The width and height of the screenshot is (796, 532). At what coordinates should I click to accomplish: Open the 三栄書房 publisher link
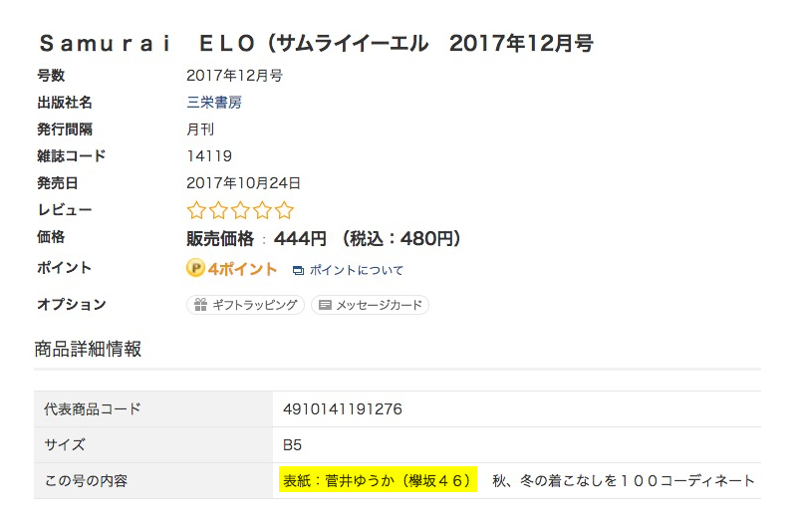coord(214,102)
